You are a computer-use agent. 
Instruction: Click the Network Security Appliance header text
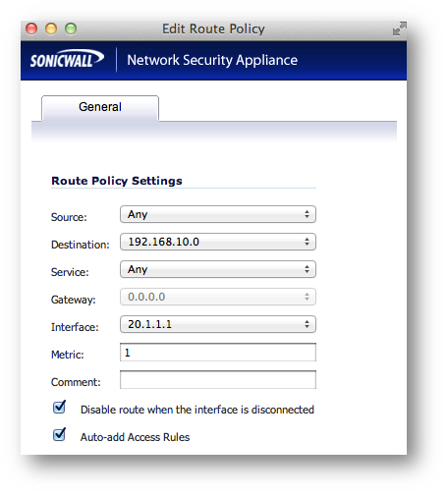click(212, 60)
